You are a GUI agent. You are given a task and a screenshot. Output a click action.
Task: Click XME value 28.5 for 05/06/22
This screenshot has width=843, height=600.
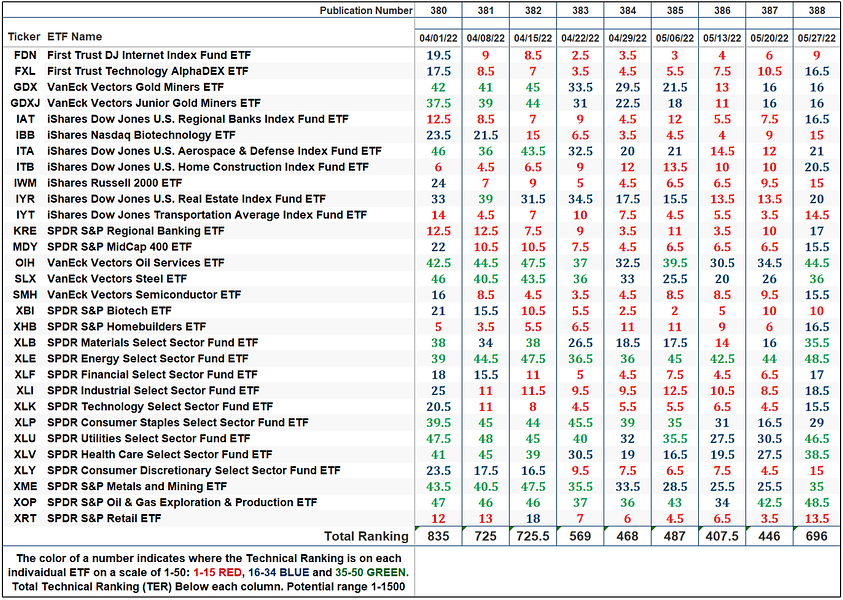pos(675,486)
